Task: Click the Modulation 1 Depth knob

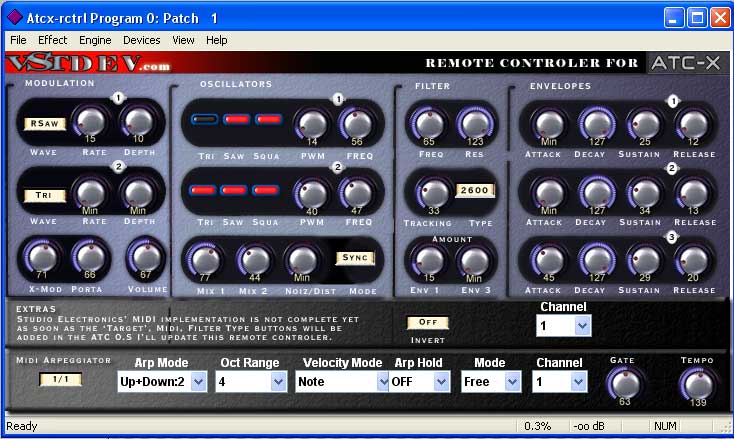Action: coord(139,121)
